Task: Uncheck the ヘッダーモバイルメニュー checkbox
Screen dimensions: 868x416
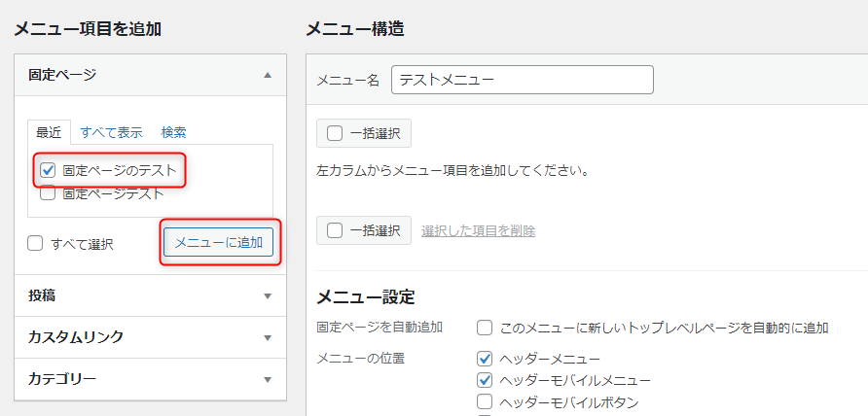Action: 485,380
